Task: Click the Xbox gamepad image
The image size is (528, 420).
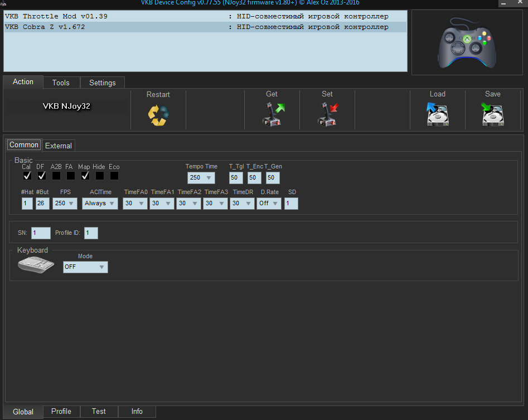Action: click(467, 43)
